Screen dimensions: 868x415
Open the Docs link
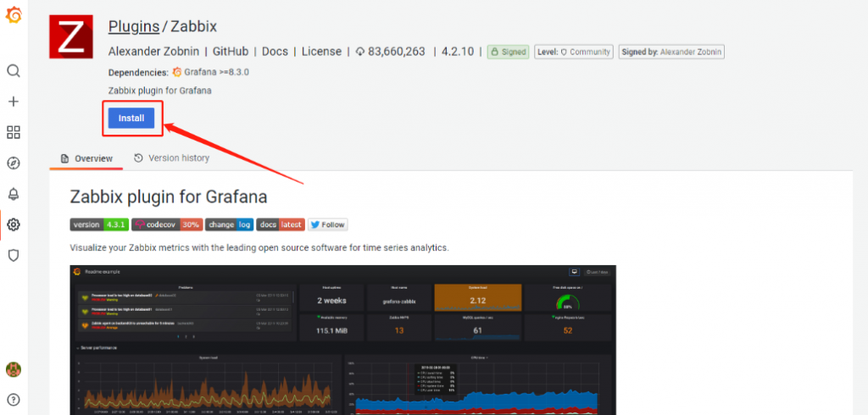point(275,52)
